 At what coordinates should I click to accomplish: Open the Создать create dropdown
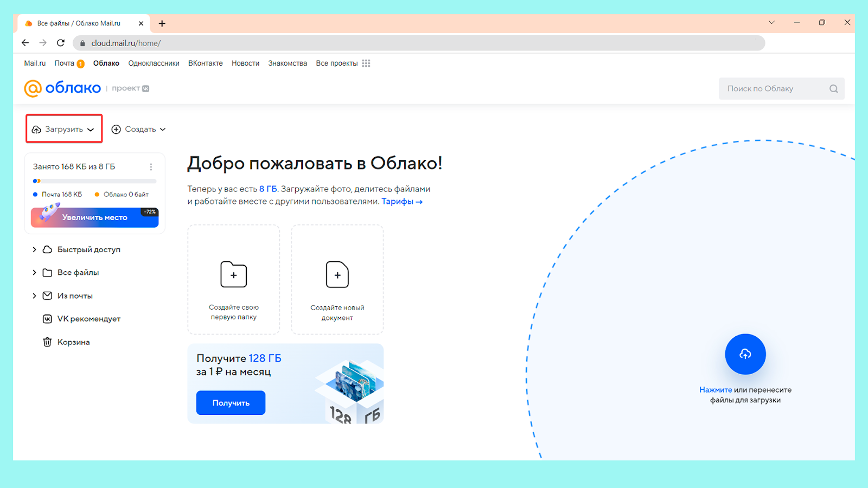pyautogui.click(x=139, y=129)
